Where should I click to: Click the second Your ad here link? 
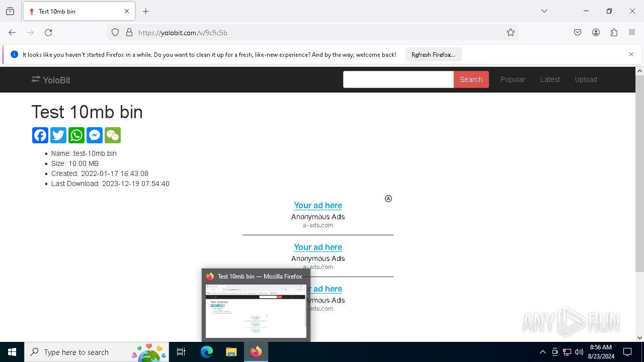[318, 247]
